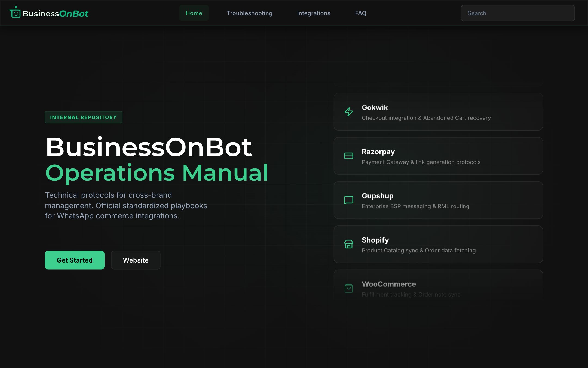Click the 'Operations Manual' green heading

(157, 173)
